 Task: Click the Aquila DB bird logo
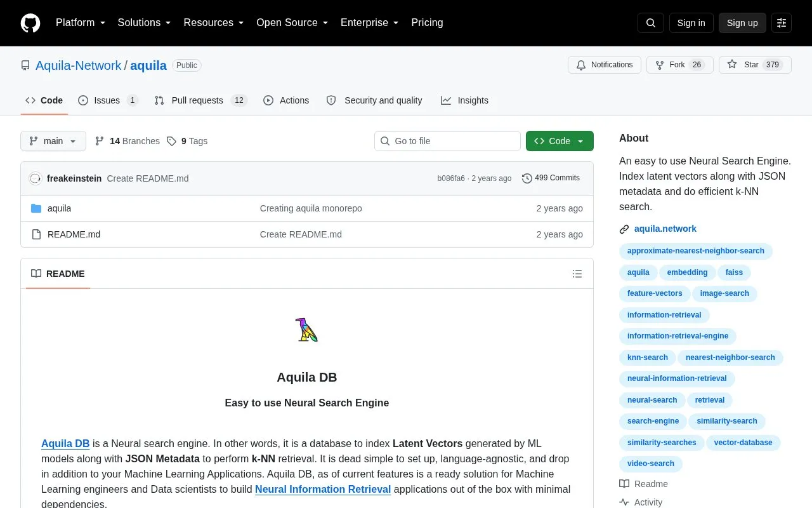306,330
